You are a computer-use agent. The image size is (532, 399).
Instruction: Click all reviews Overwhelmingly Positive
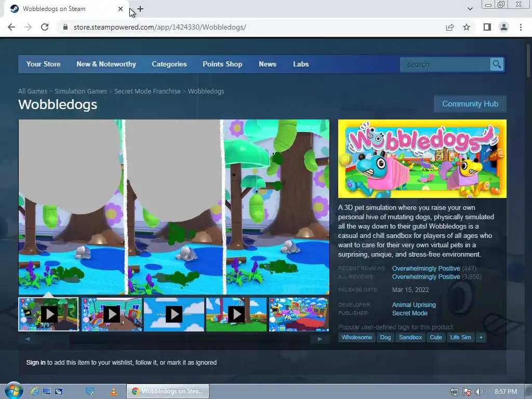pyautogui.click(x=426, y=277)
